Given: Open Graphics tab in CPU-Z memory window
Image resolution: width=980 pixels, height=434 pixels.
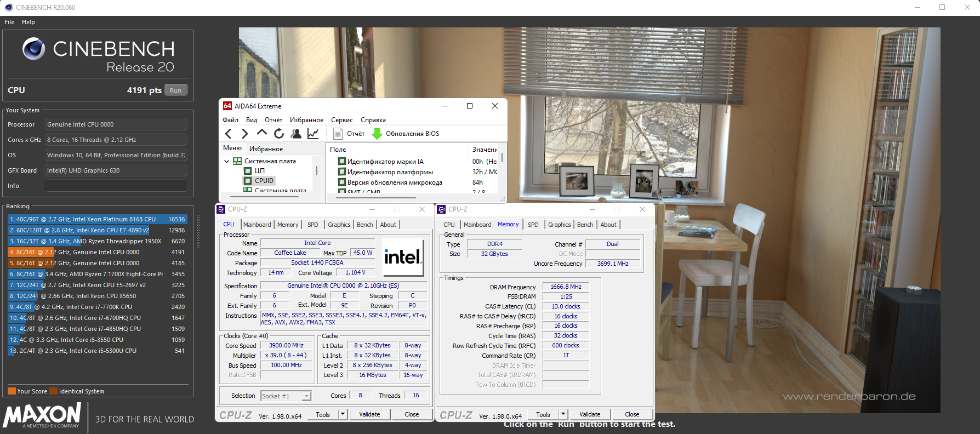Looking at the screenshot, I should click(x=559, y=225).
